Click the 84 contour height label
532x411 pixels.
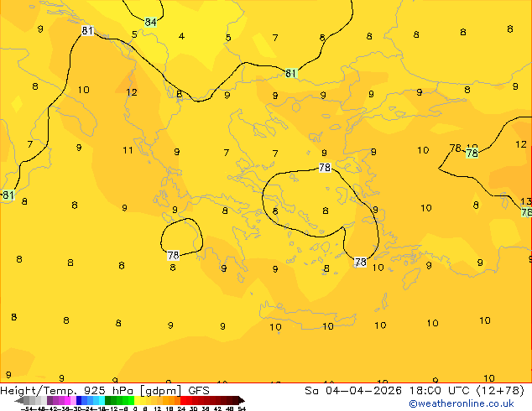pos(150,22)
